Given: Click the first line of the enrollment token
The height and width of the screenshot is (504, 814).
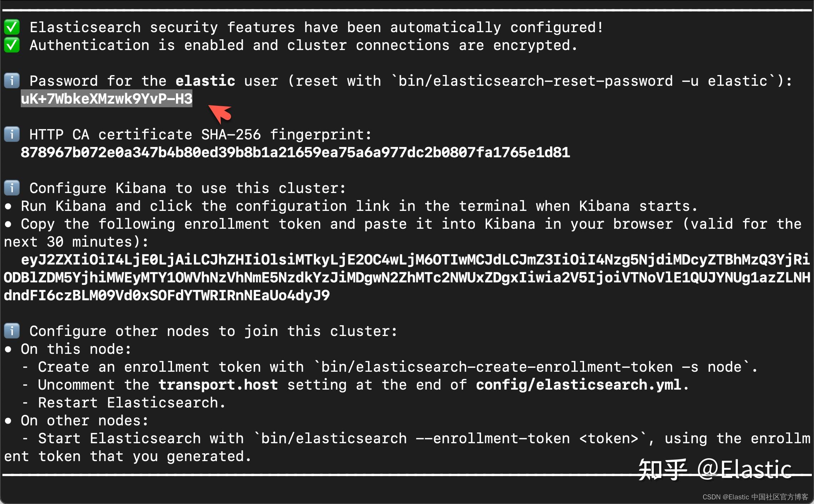Looking at the screenshot, I should click(x=415, y=260).
